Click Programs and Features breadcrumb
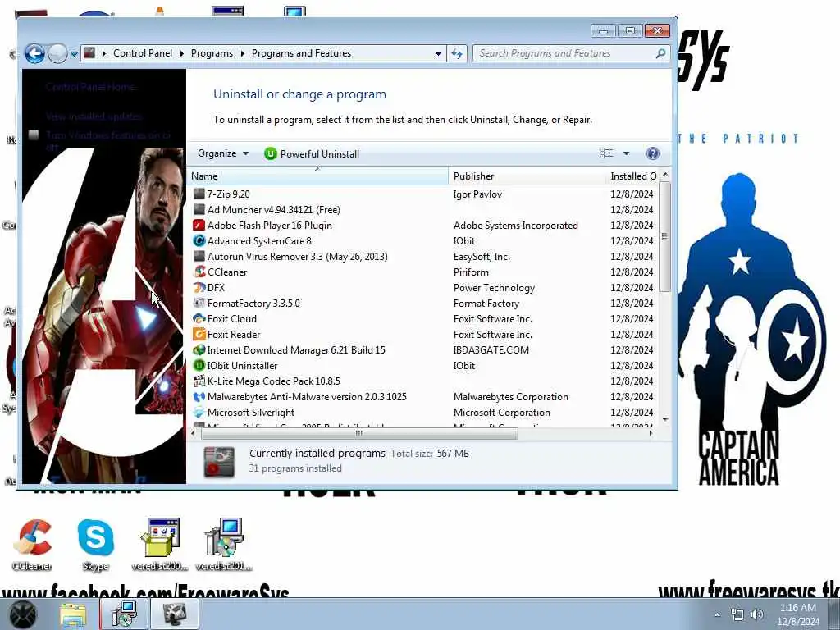Screen dimensions: 840x630 301,53
